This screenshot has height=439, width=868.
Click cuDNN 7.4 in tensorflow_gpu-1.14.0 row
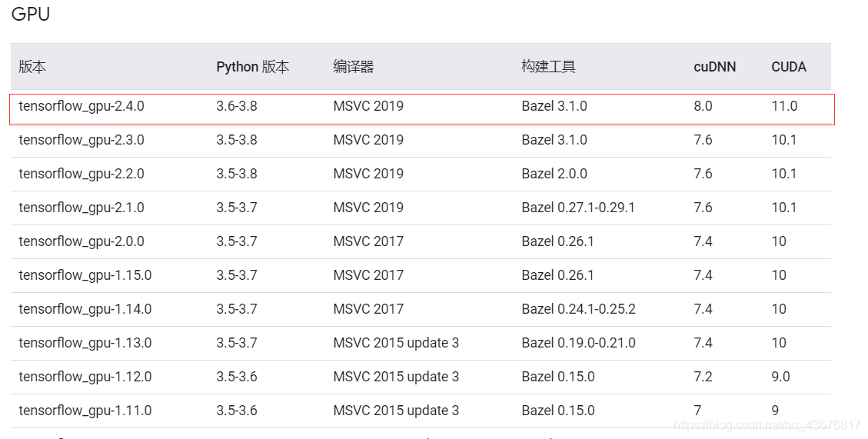[703, 308]
